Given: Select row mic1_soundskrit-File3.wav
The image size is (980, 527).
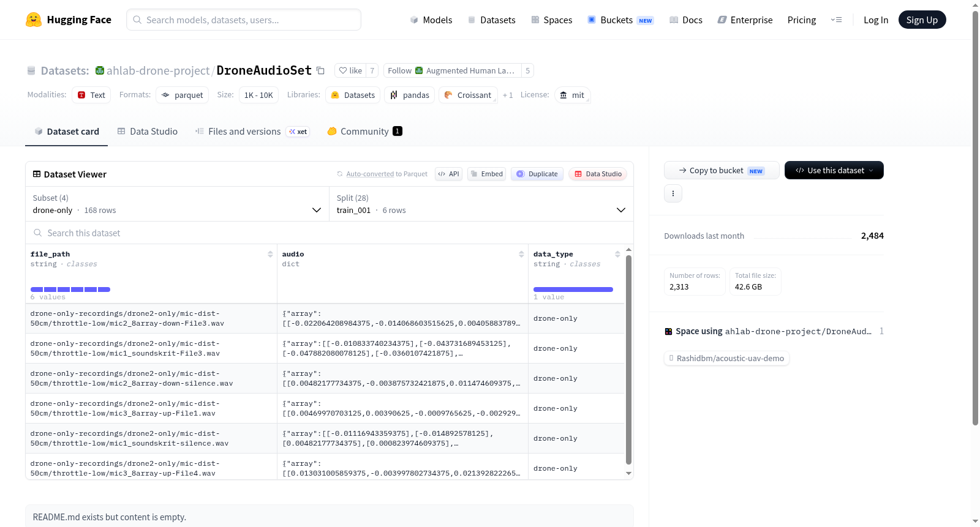Looking at the screenshot, I should 325,348.
